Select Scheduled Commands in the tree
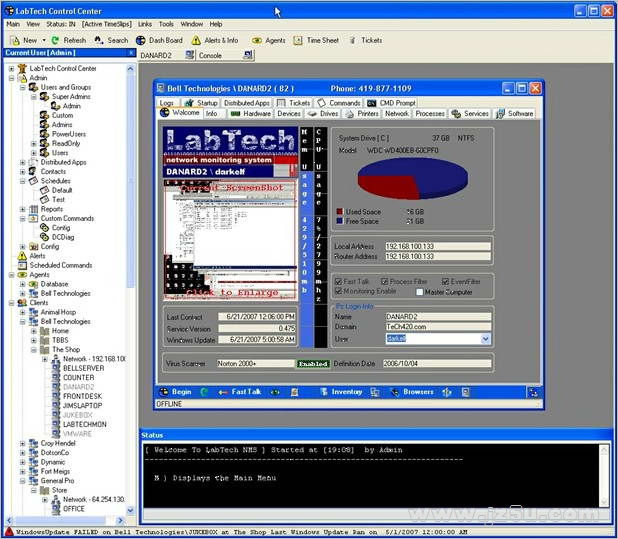Viewport: 618px width, 539px height. point(61,265)
